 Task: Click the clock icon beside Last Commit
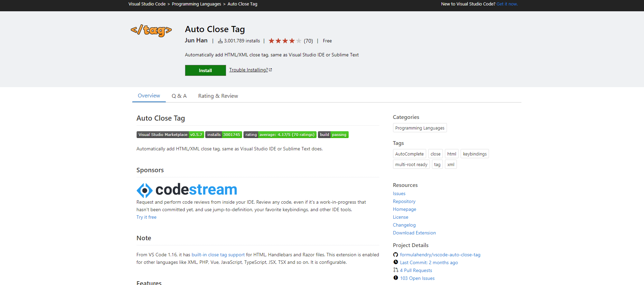tap(395, 262)
